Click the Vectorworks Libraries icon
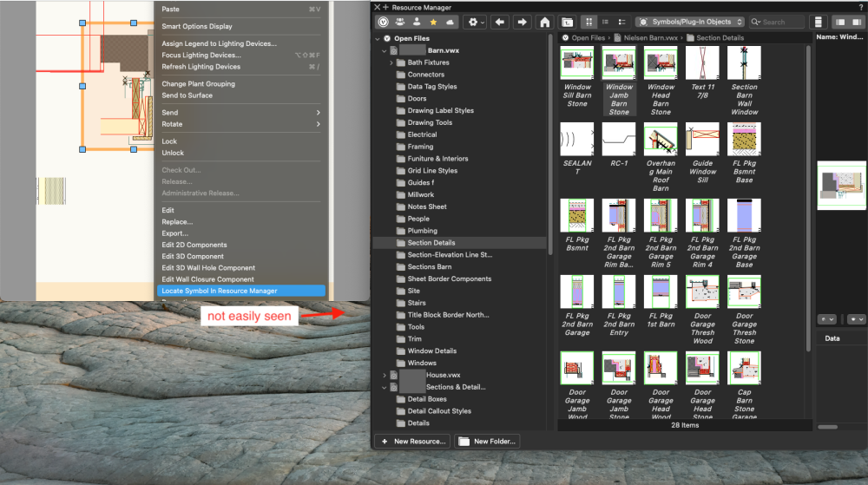Viewport: 868px width, 485px height. coord(383,22)
